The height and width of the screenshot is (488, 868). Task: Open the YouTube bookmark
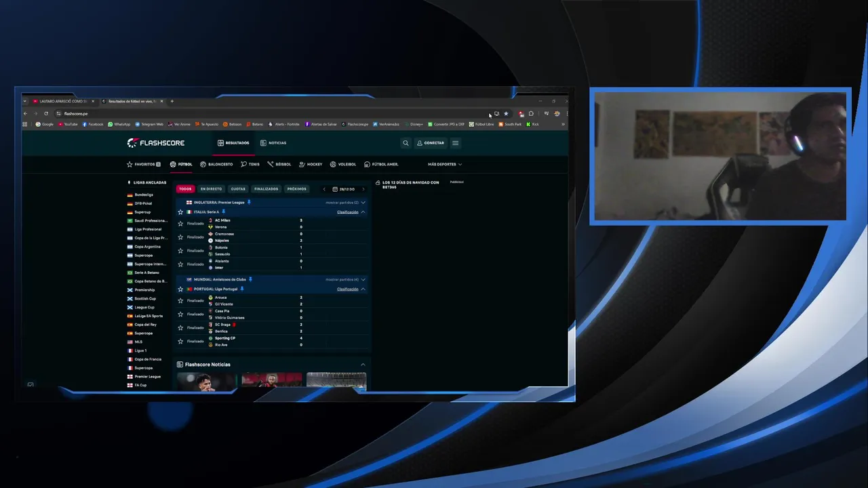click(x=68, y=124)
